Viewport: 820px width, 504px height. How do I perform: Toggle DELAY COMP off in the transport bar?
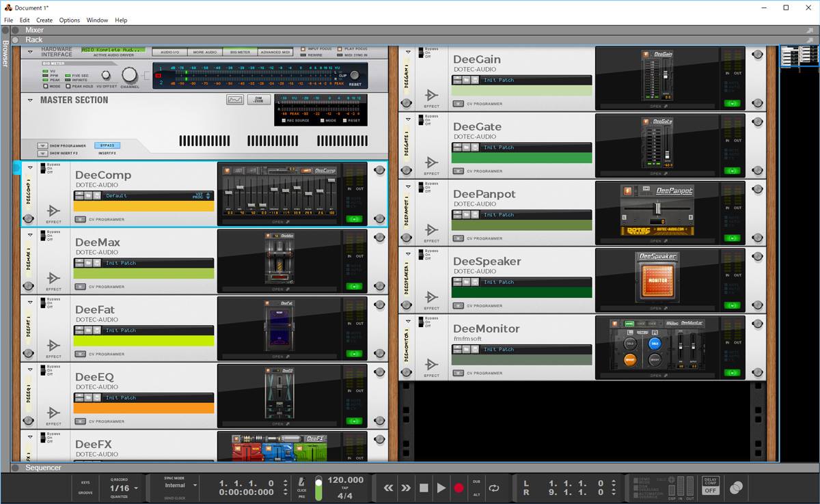(x=709, y=485)
